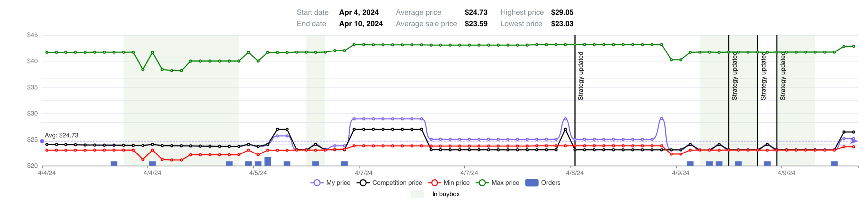
Task: Click the red Min price legend marker
Action: click(x=434, y=183)
